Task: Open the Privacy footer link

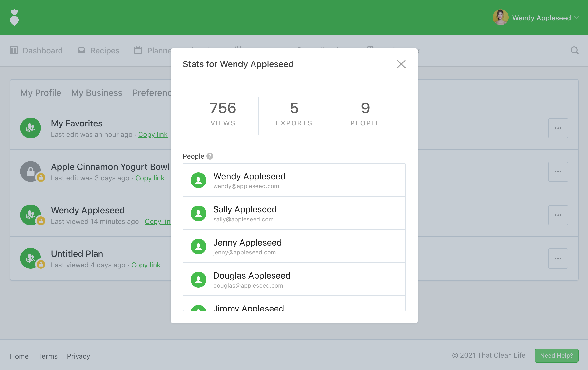Action: pyautogui.click(x=78, y=356)
